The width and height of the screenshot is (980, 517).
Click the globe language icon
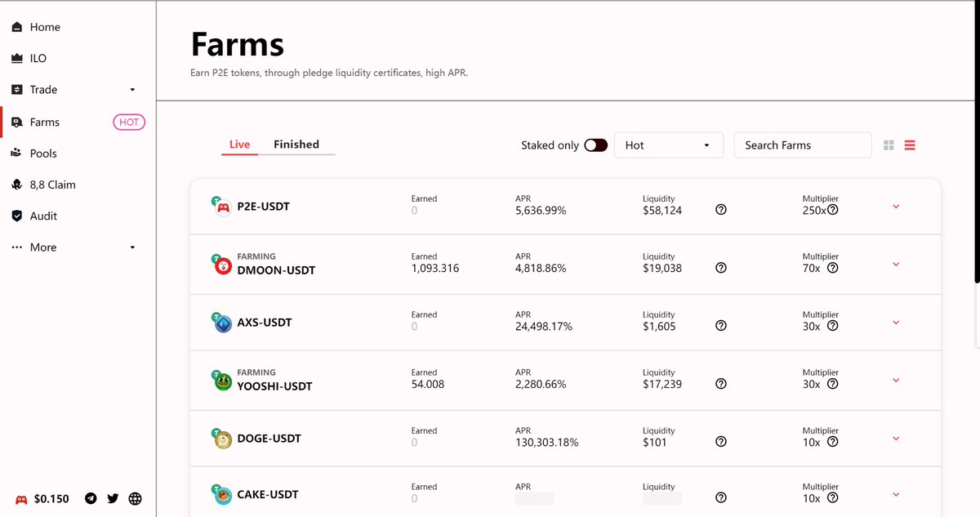tap(135, 498)
